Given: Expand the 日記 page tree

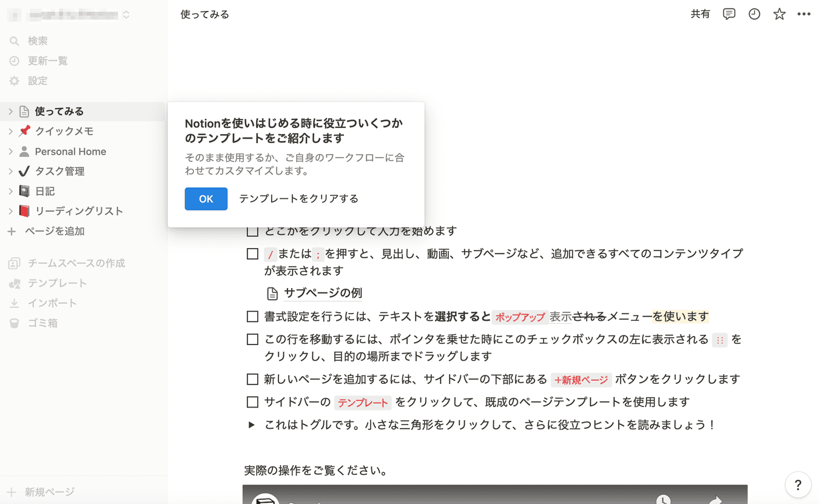Looking at the screenshot, I should point(10,192).
